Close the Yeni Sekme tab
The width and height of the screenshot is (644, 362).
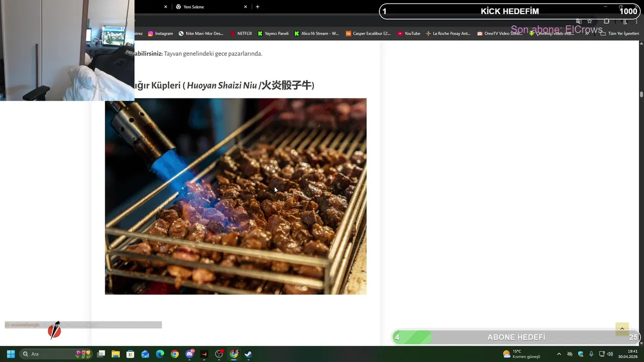click(246, 7)
